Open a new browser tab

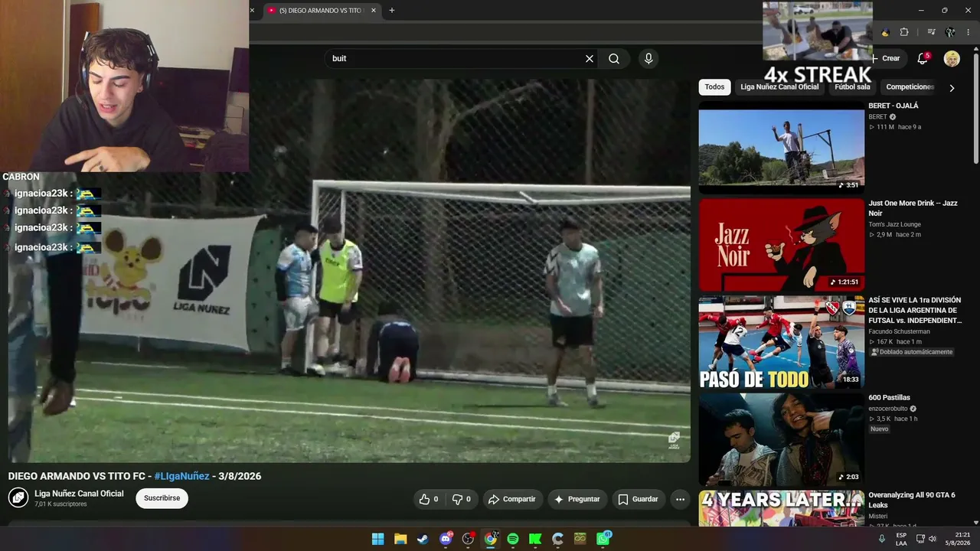pos(392,11)
